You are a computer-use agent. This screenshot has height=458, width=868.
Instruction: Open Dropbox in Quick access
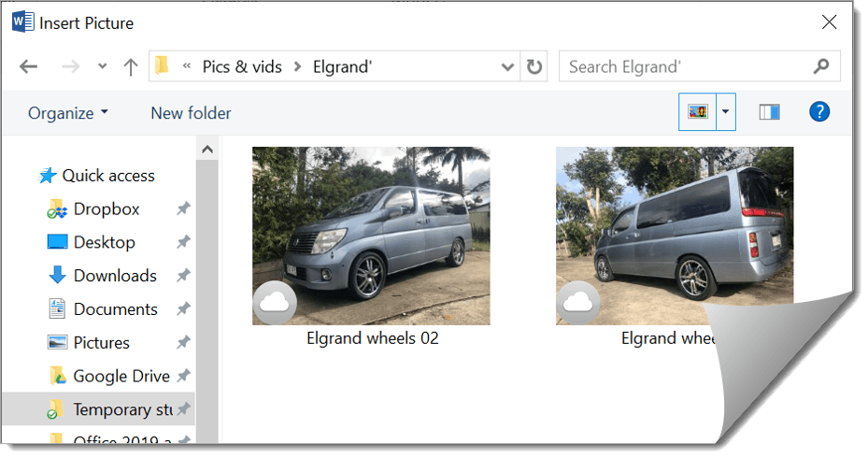(107, 208)
